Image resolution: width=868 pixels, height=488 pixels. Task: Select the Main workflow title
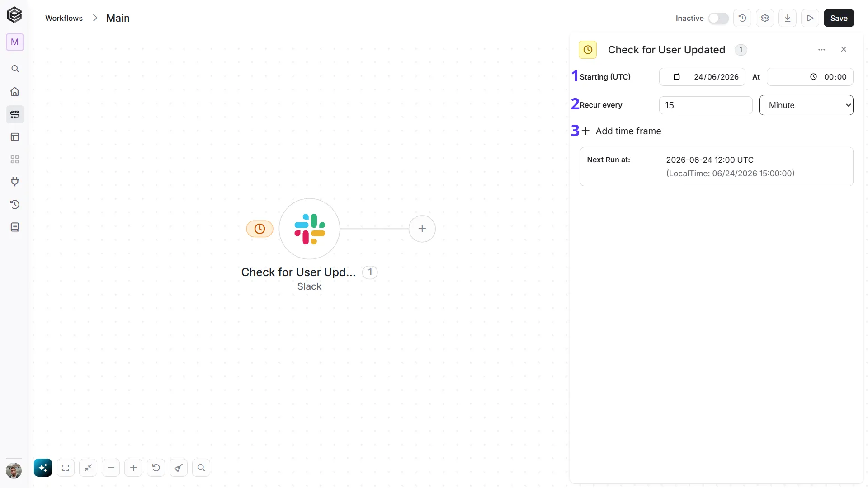[118, 18]
